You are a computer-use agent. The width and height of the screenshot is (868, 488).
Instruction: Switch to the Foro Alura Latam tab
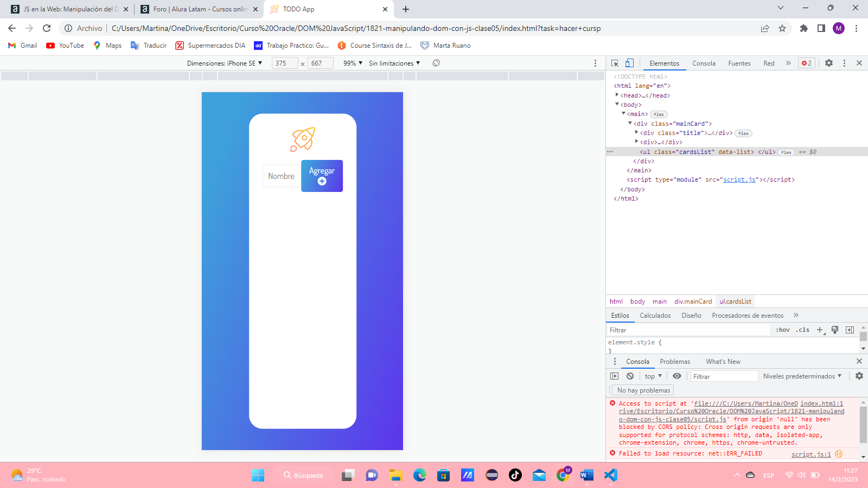(200, 9)
